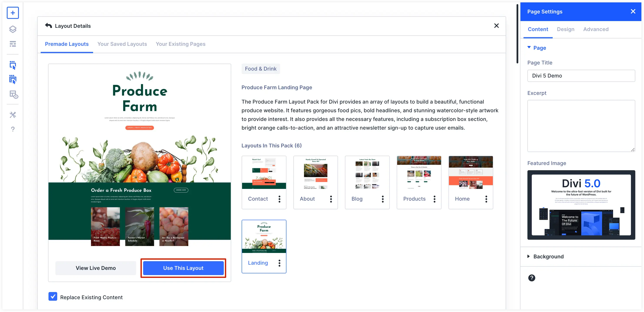This screenshot has height=312, width=644.
Task: Click View Live Demo button
Action: pyautogui.click(x=95, y=268)
